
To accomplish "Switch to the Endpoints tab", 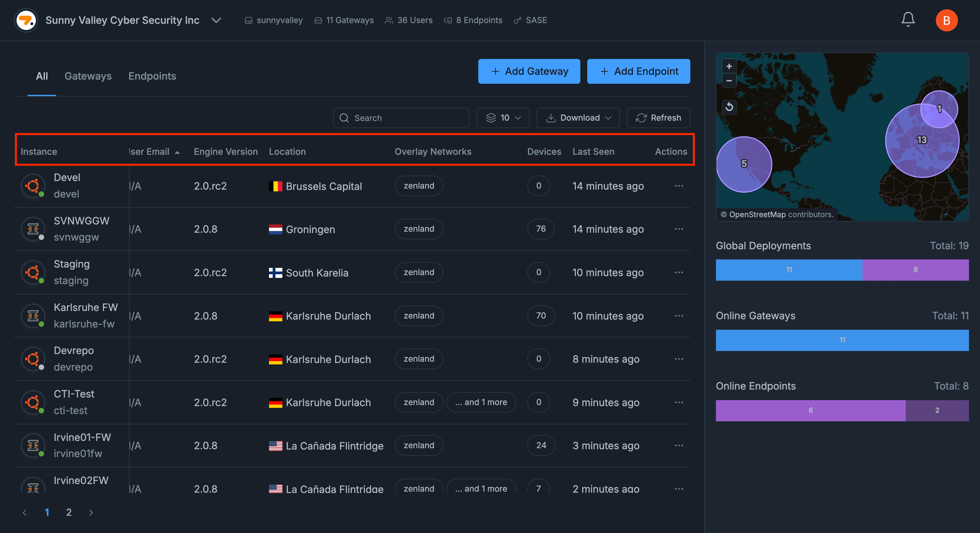I will point(152,76).
